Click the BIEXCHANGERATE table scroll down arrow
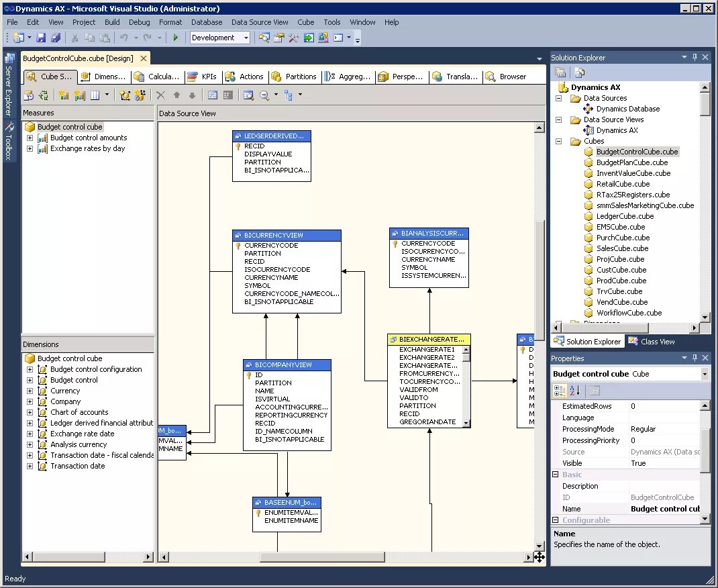Image resolution: width=718 pixels, height=588 pixels. pyautogui.click(x=466, y=423)
